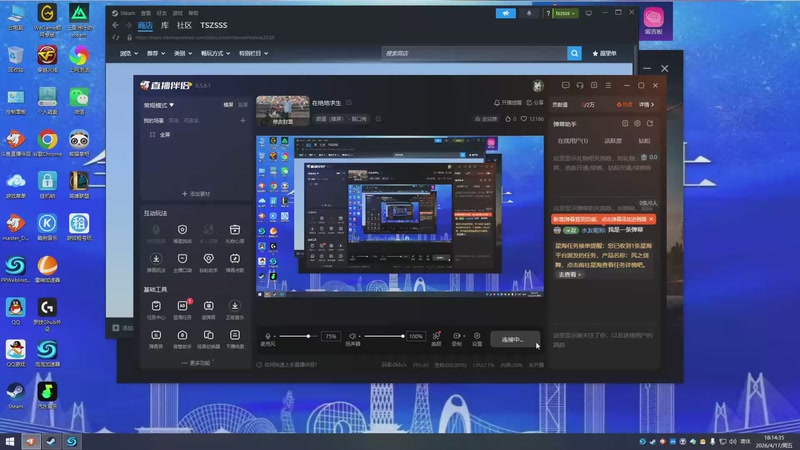Open the 礼物心愿 gift wish icon
The width and height of the screenshot is (800, 450).
tap(235, 230)
